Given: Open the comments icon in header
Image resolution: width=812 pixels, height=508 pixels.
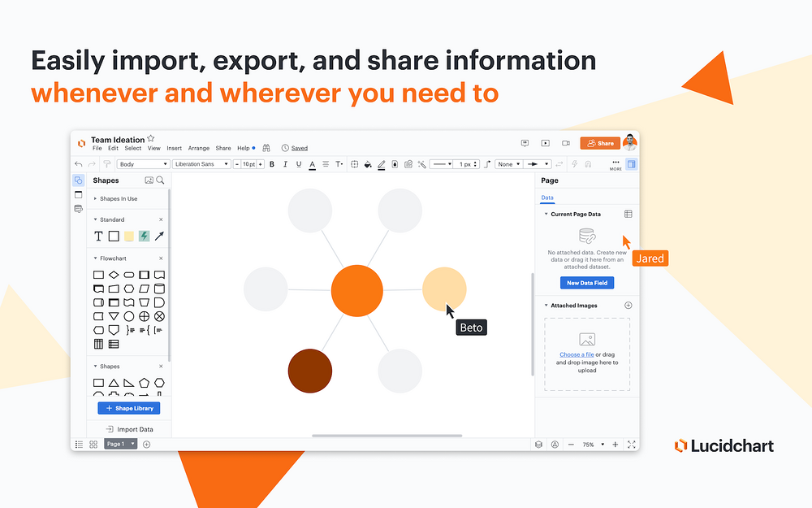Looking at the screenshot, I should 525,143.
